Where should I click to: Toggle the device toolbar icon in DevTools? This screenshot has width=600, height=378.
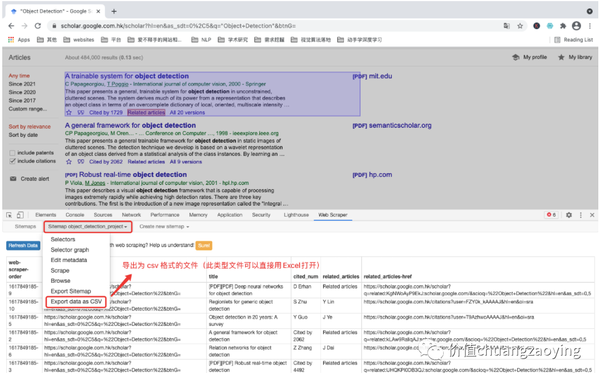click(20, 215)
